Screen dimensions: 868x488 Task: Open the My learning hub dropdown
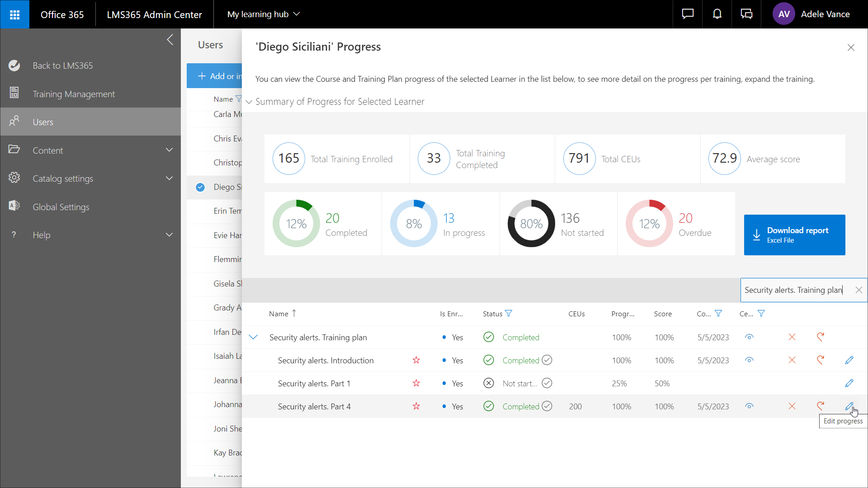click(x=263, y=14)
